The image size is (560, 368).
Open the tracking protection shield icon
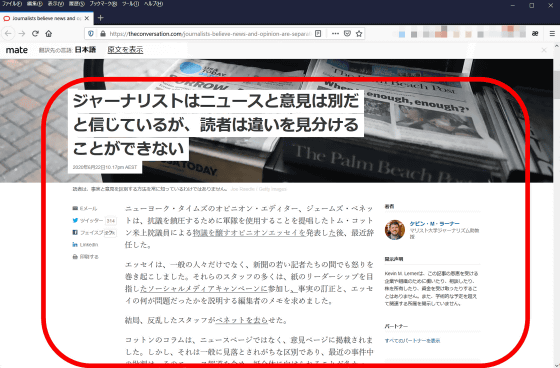click(x=91, y=34)
